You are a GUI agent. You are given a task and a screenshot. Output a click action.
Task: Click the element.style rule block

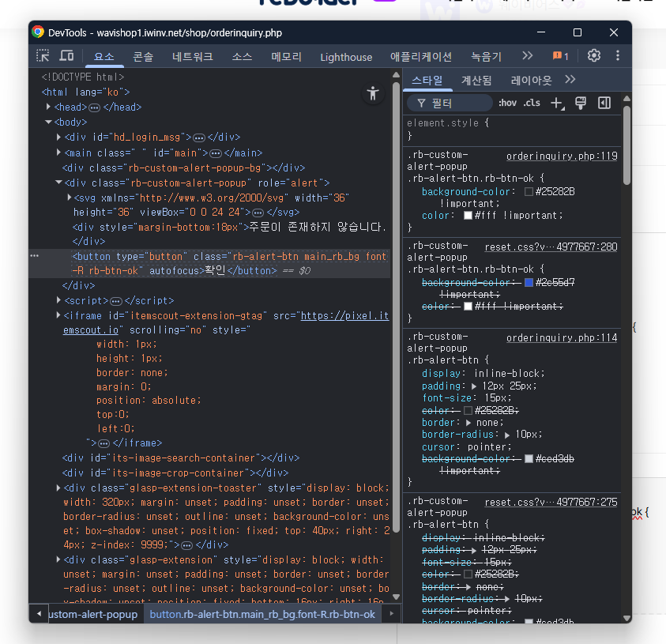(x=512, y=129)
